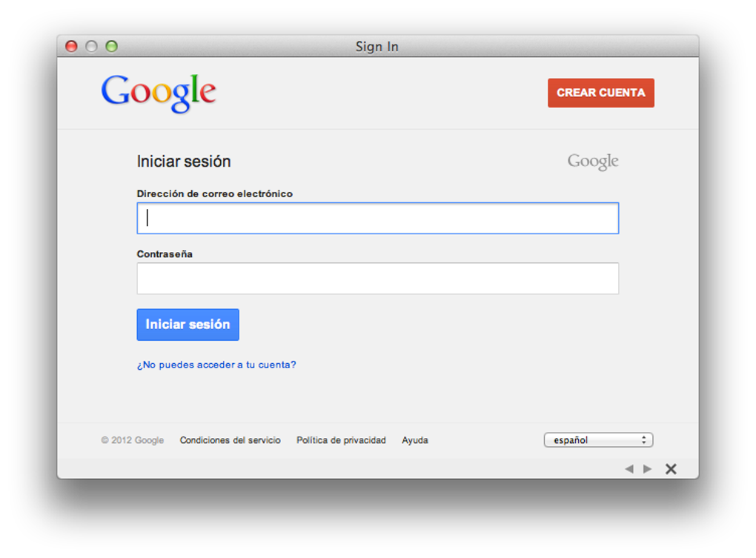This screenshot has height=558, width=756.
Task: Click the Dirección de correo electrónico label
Action: (215, 194)
